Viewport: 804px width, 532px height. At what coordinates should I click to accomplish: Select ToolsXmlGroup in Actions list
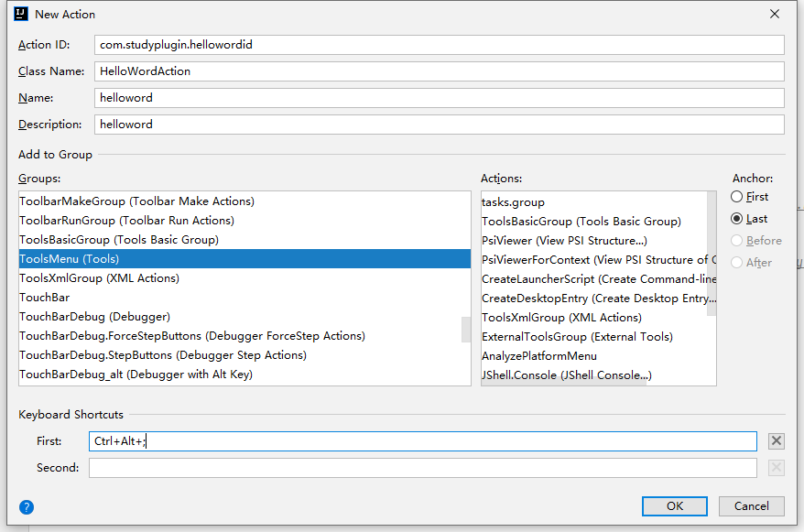point(598,318)
